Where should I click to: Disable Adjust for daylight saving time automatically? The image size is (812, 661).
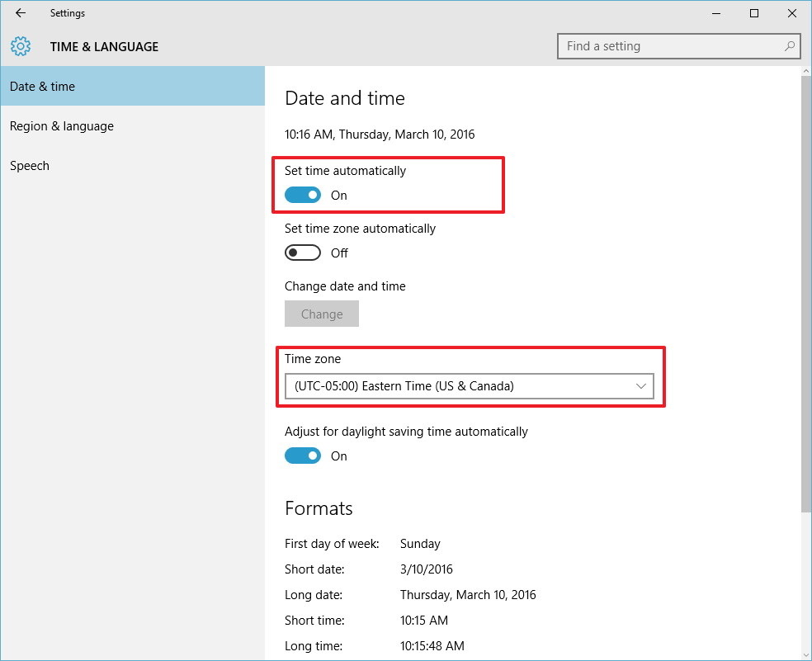point(302,456)
